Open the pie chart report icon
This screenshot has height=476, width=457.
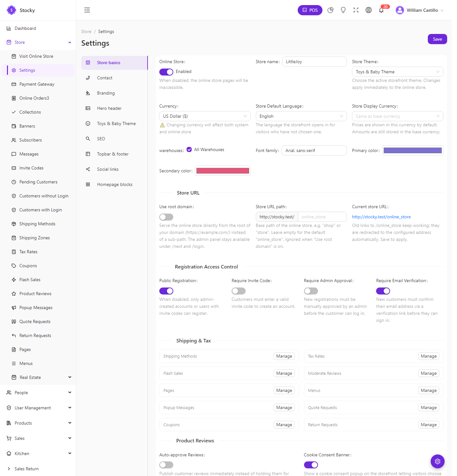click(x=330, y=10)
